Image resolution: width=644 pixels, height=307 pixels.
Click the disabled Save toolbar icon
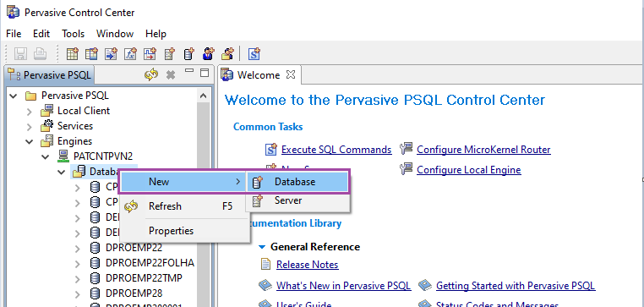pos(20,53)
